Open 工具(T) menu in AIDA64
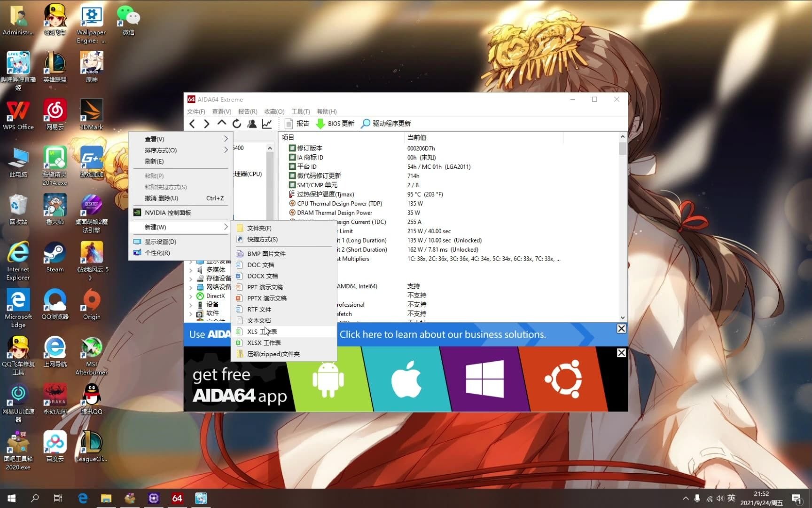This screenshot has height=508, width=812. click(301, 111)
